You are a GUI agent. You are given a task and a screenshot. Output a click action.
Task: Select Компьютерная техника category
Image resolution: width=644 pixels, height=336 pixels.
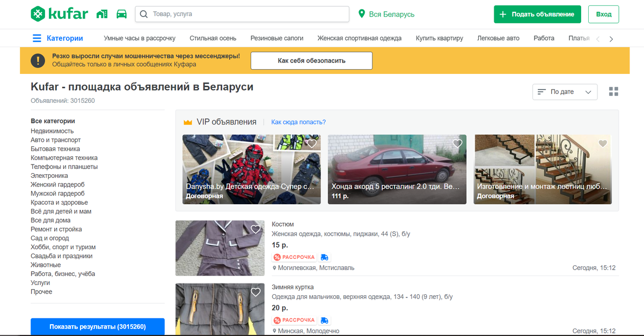point(64,158)
